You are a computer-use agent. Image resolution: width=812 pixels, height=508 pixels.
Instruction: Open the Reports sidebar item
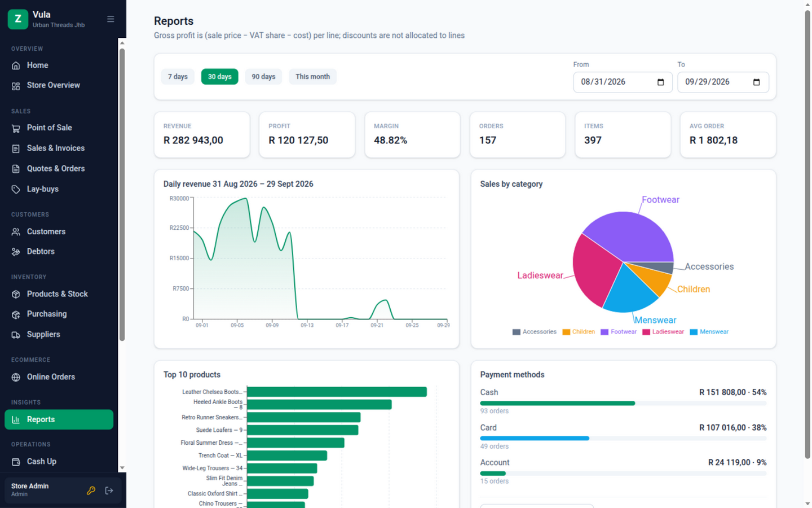coord(59,419)
